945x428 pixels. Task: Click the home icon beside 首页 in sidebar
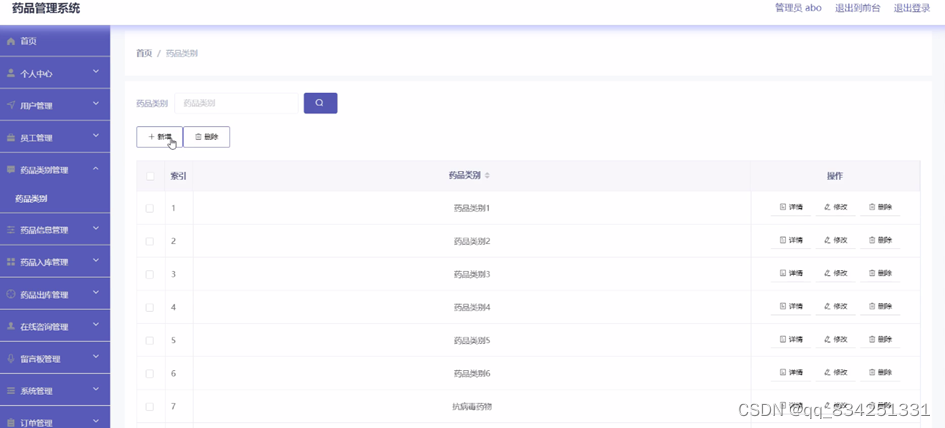coord(10,41)
